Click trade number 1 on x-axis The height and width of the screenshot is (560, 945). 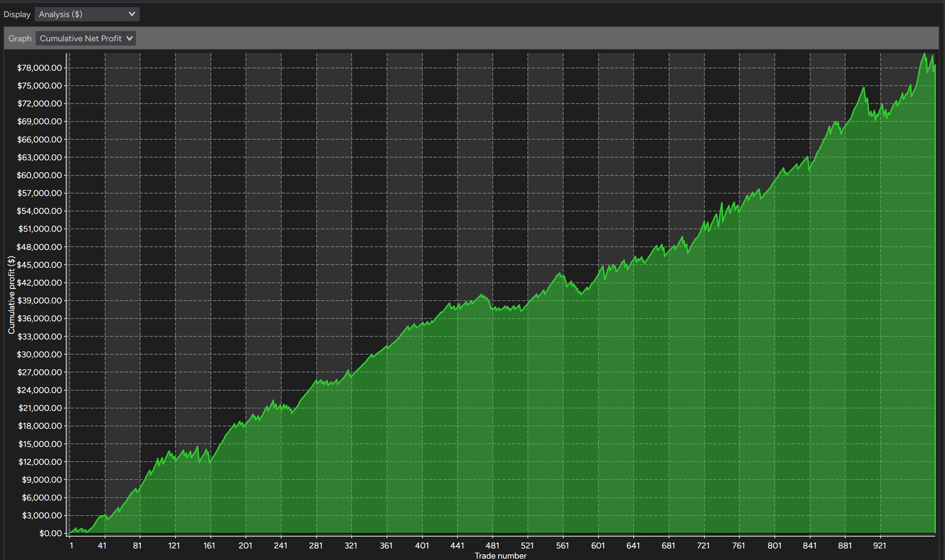[71, 545]
